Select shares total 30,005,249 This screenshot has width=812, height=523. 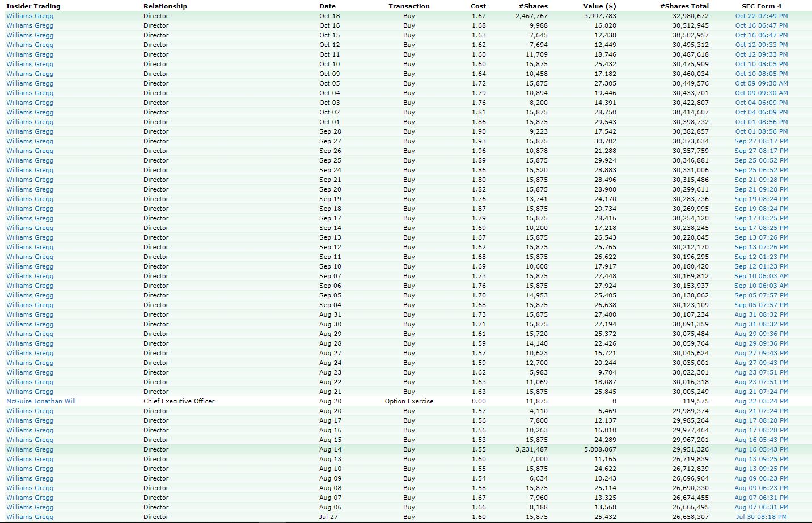(691, 392)
